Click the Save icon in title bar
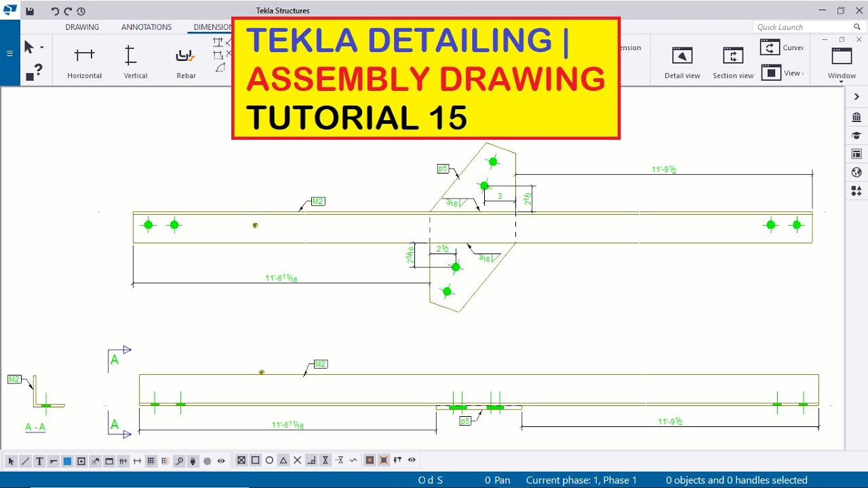 point(30,11)
